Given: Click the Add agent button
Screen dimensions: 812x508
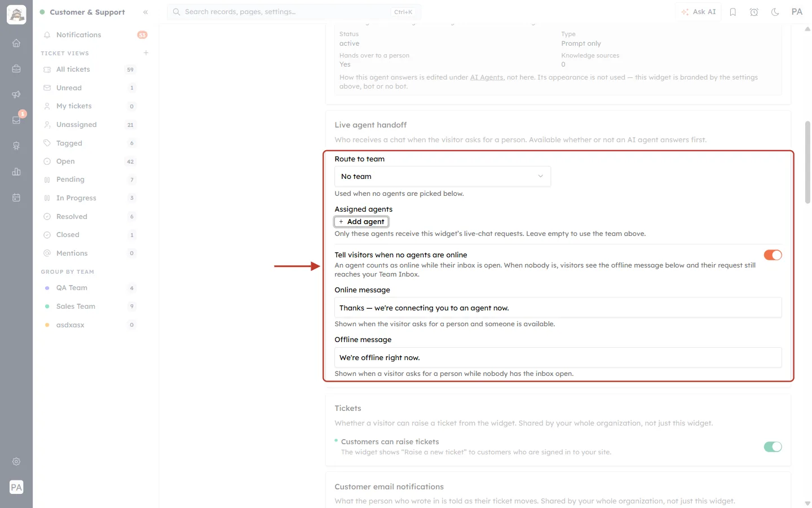Looking at the screenshot, I should point(361,222).
